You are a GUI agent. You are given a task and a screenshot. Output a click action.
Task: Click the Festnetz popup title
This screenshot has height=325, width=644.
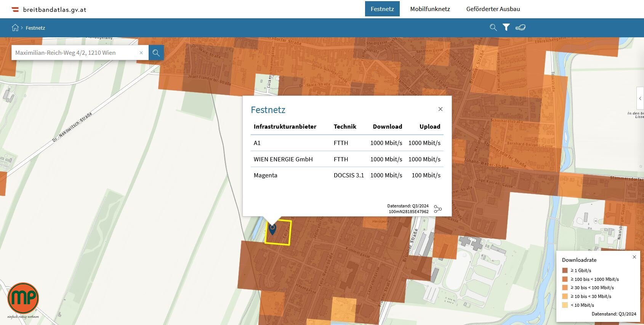tap(268, 110)
